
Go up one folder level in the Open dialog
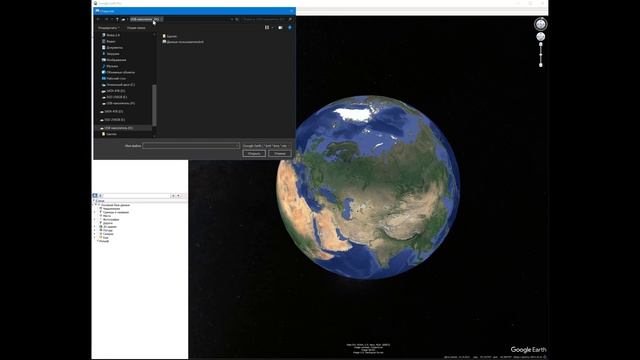[117, 19]
